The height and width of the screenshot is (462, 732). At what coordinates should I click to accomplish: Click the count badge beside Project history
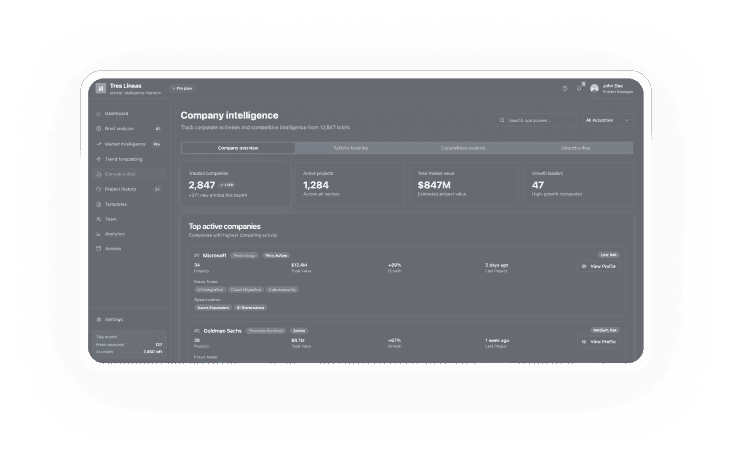157,189
